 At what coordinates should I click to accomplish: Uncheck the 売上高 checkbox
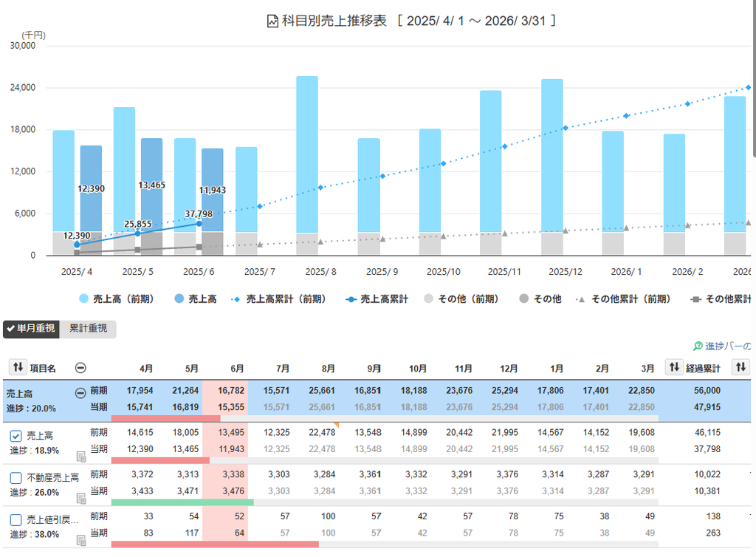tap(16, 436)
